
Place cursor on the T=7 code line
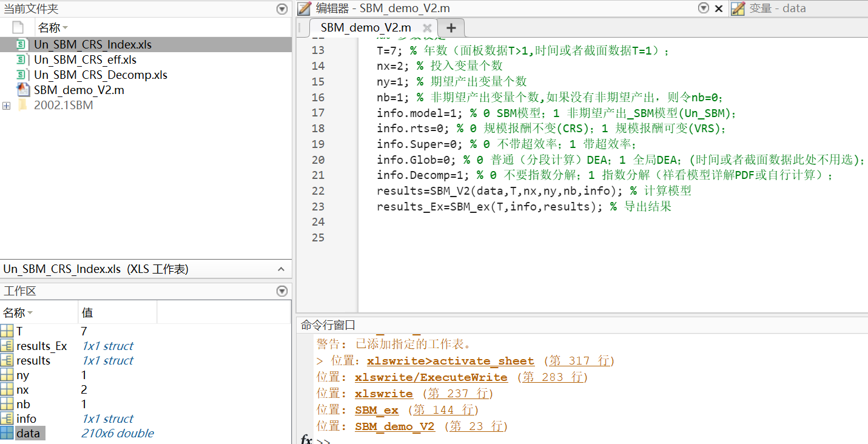[x=523, y=50]
